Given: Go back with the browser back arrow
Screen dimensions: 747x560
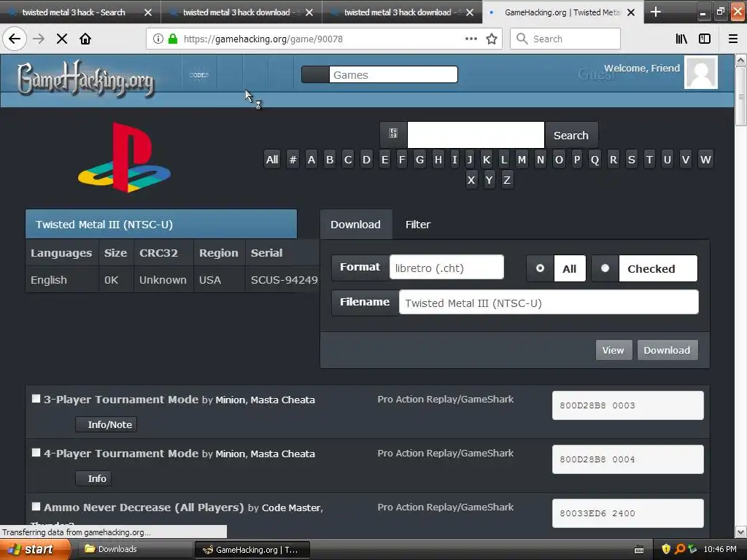Looking at the screenshot, I should tap(15, 39).
